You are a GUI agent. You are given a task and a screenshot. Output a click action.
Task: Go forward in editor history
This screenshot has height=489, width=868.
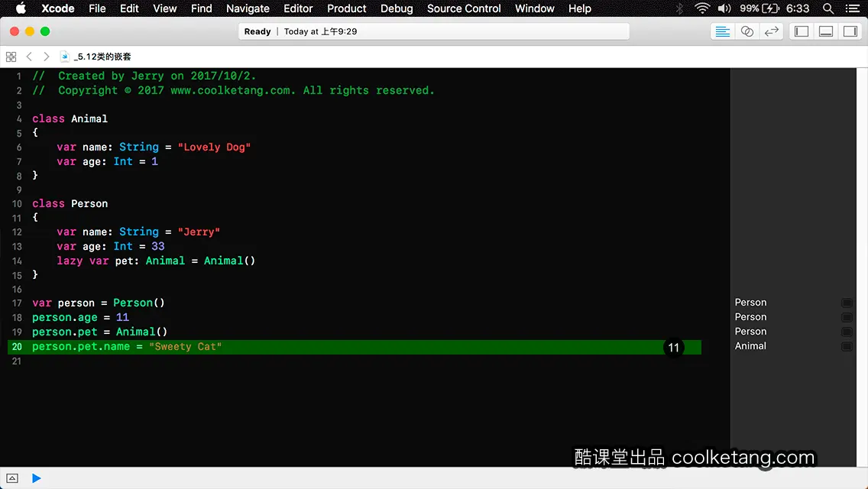click(x=47, y=57)
